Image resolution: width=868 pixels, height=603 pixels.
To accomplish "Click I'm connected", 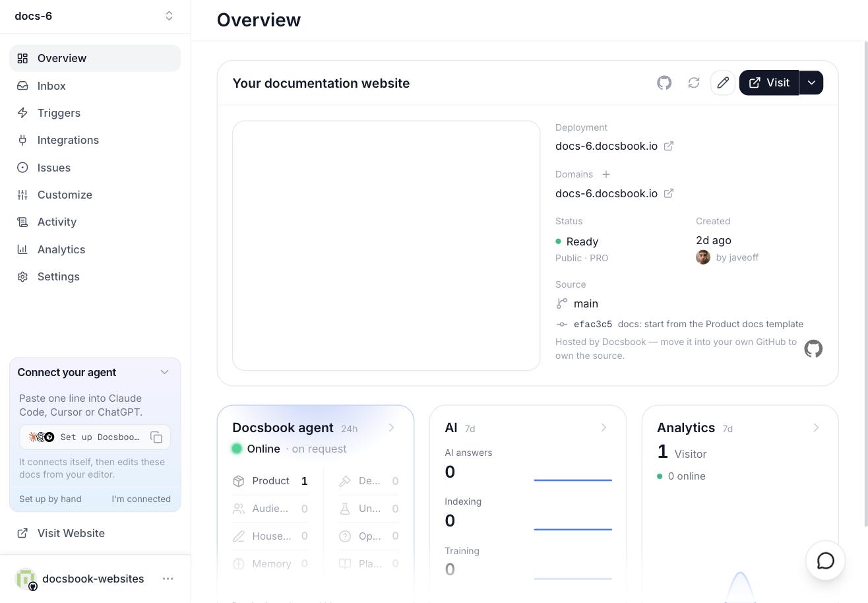I will [141, 499].
